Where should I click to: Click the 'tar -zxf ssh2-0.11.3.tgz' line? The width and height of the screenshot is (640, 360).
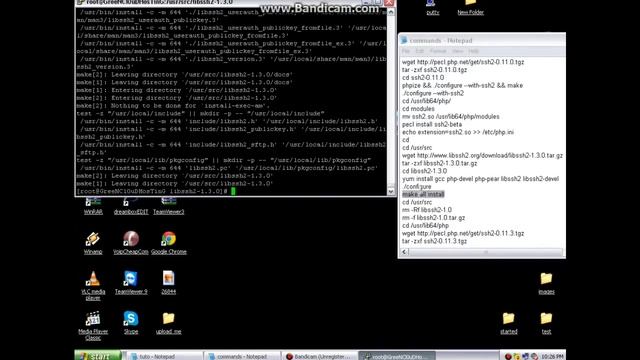(x=434, y=241)
